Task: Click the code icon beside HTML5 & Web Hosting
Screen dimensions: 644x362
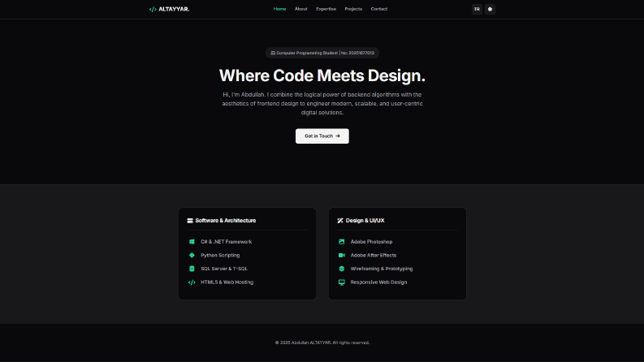Action: tap(192, 282)
